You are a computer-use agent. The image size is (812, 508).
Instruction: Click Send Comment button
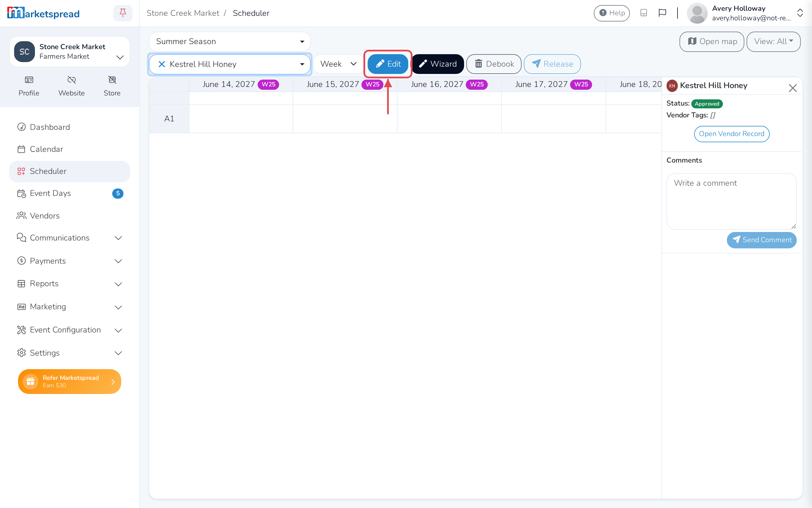point(761,240)
